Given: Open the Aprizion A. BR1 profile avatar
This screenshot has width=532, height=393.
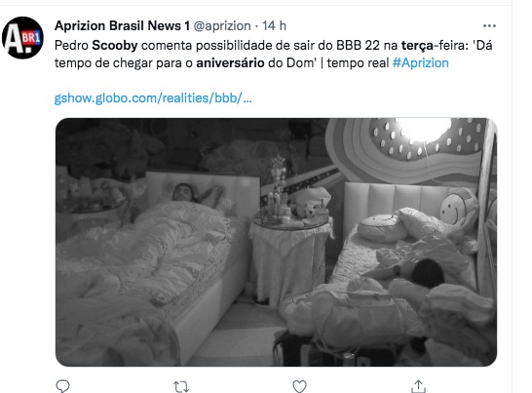Looking at the screenshot, I should (22, 38).
